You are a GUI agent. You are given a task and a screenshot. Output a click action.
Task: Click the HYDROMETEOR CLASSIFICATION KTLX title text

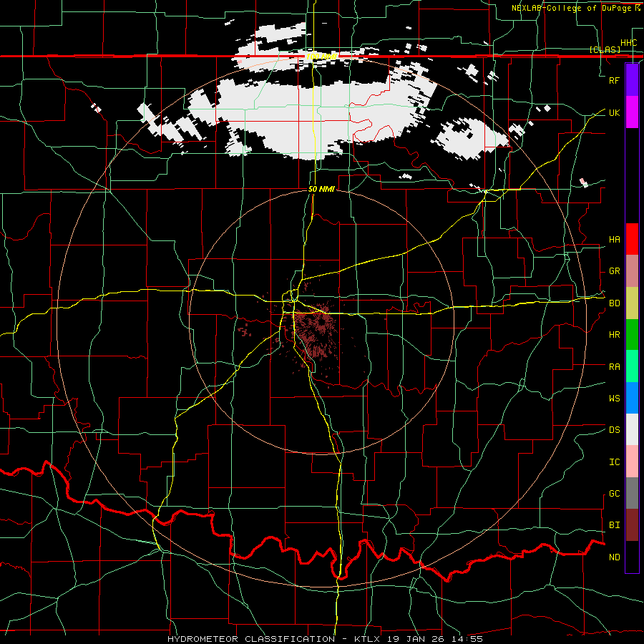325,639
